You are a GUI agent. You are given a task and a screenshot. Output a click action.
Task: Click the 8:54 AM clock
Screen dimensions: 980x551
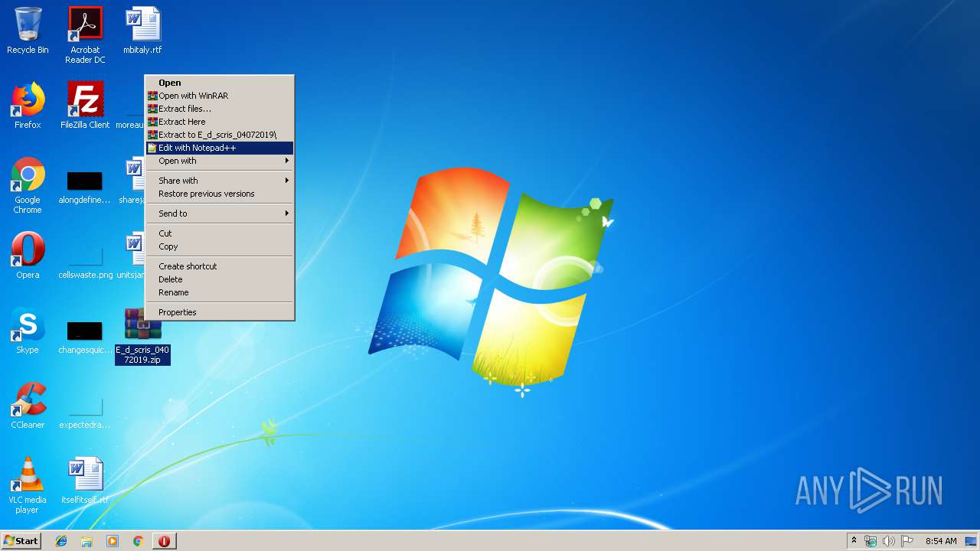coord(941,541)
